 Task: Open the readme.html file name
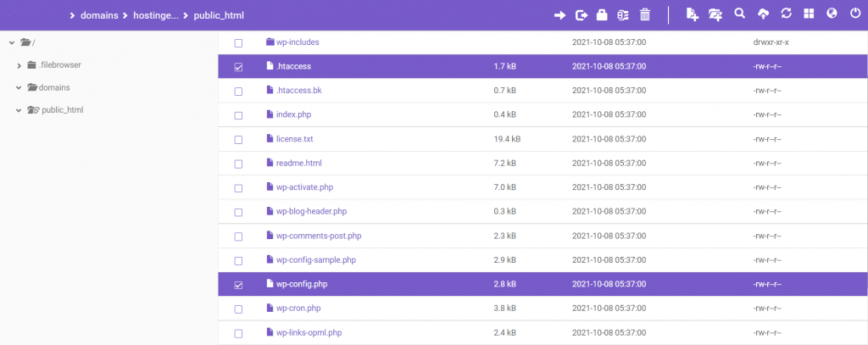pos(299,163)
